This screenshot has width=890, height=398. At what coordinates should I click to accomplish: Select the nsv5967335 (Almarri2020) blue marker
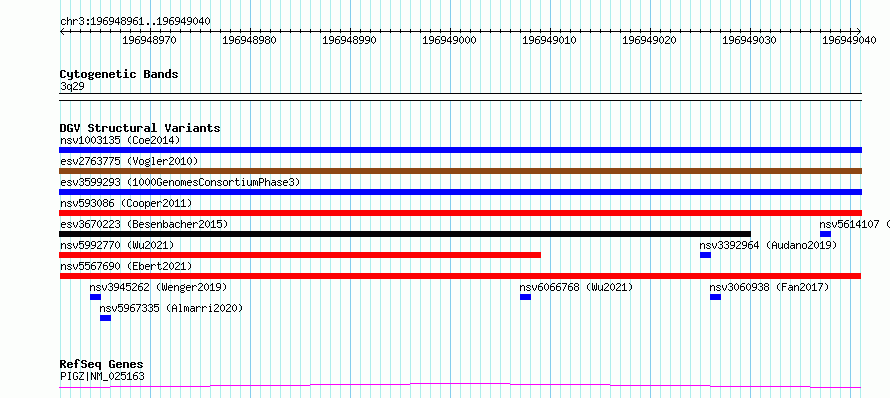pos(106,318)
